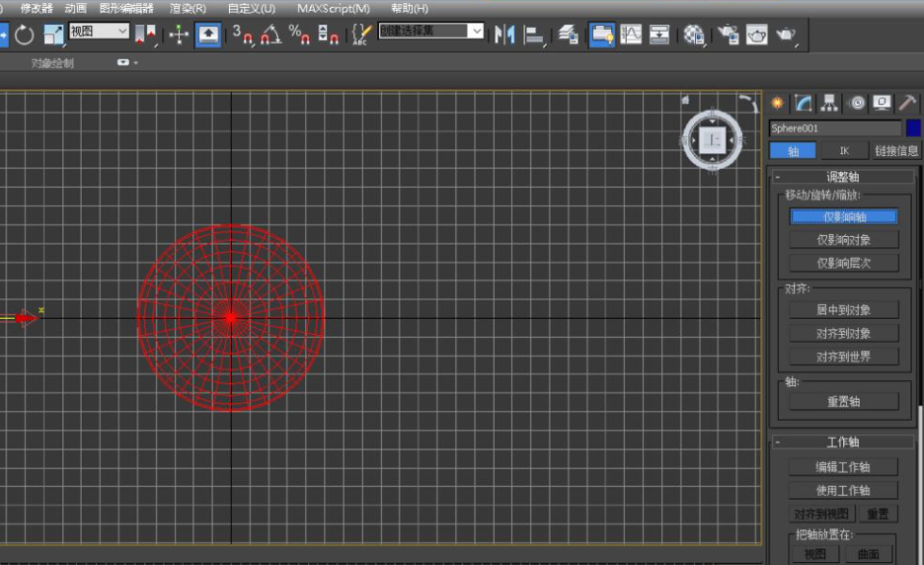Click the ViewCube in the viewport

click(713, 140)
